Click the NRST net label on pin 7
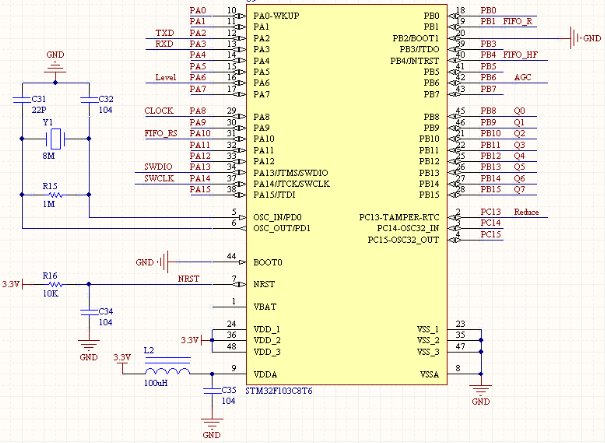Screen dimensions: 605x443 [188, 279]
